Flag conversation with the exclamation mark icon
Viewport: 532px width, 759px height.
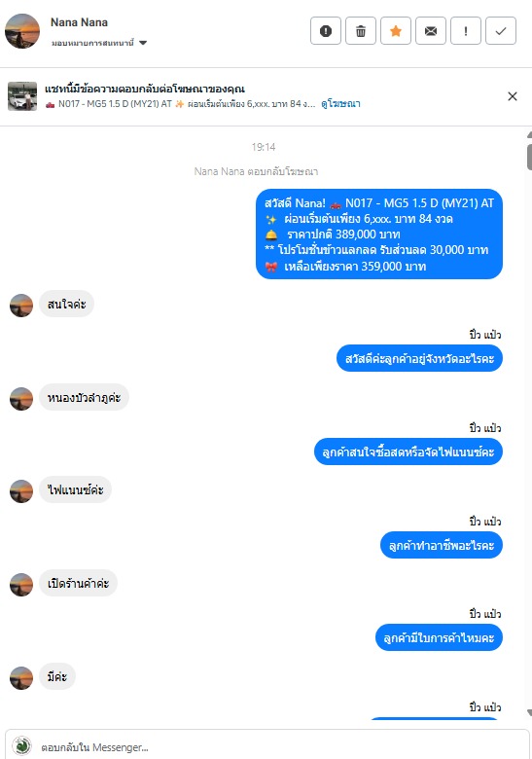point(465,31)
